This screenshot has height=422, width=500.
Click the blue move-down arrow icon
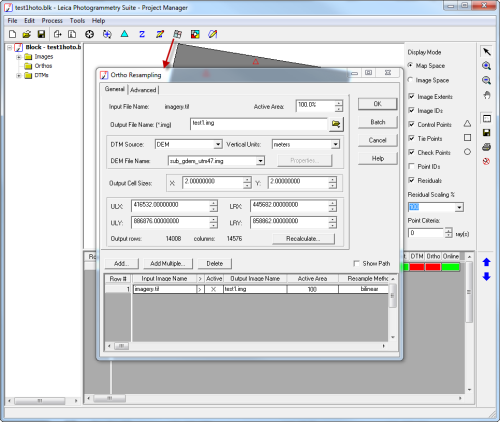(486, 276)
